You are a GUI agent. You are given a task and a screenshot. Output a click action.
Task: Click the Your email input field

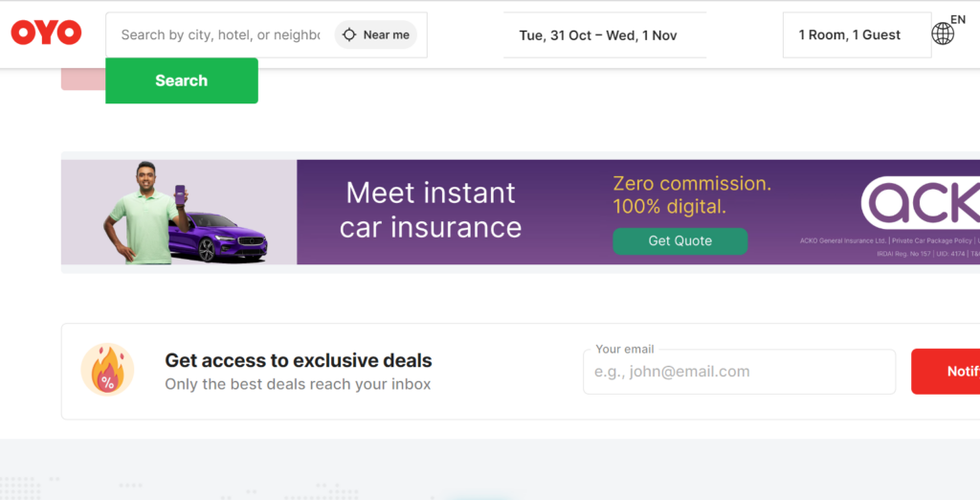pyautogui.click(x=740, y=372)
